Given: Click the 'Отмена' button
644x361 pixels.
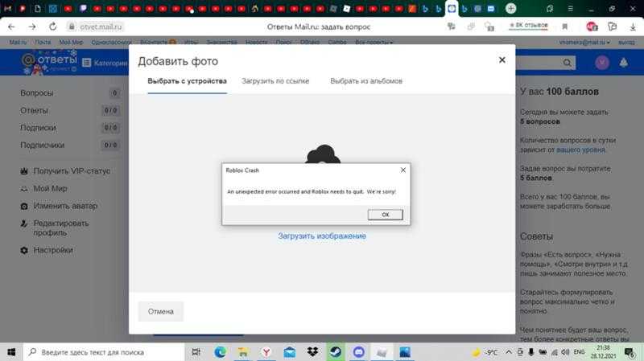Looking at the screenshot, I should click(160, 311).
